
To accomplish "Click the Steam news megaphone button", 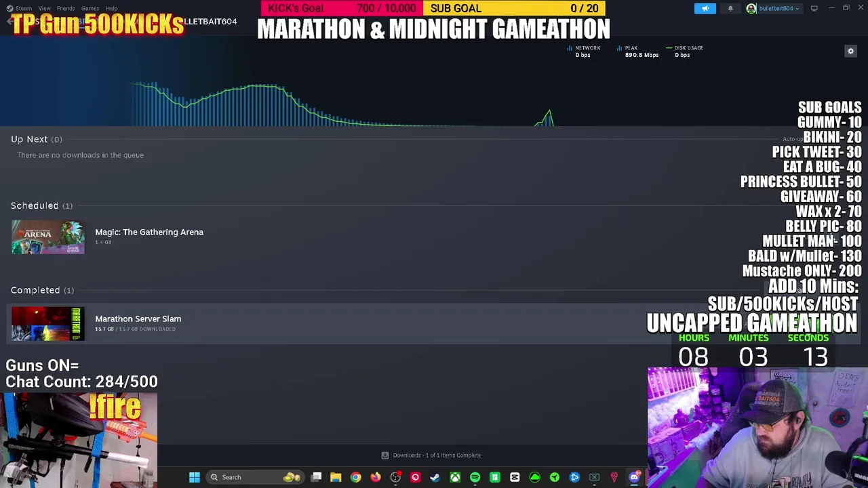I will pos(705,8).
